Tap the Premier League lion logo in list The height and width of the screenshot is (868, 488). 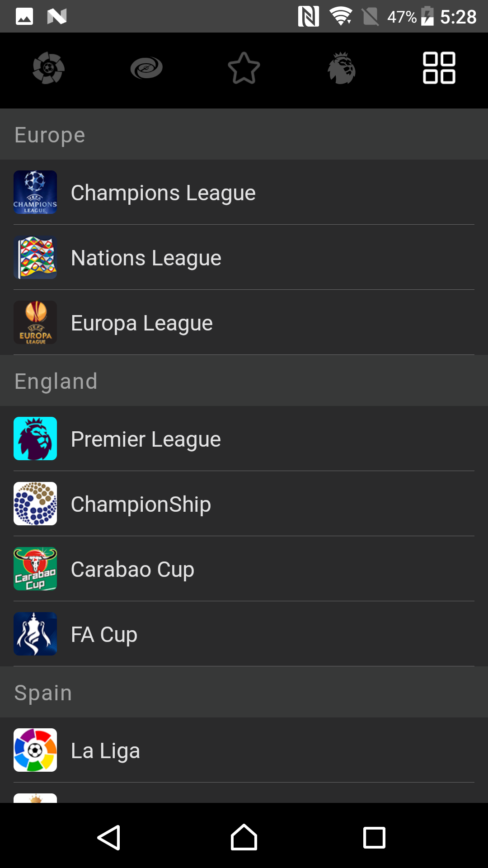(35, 439)
